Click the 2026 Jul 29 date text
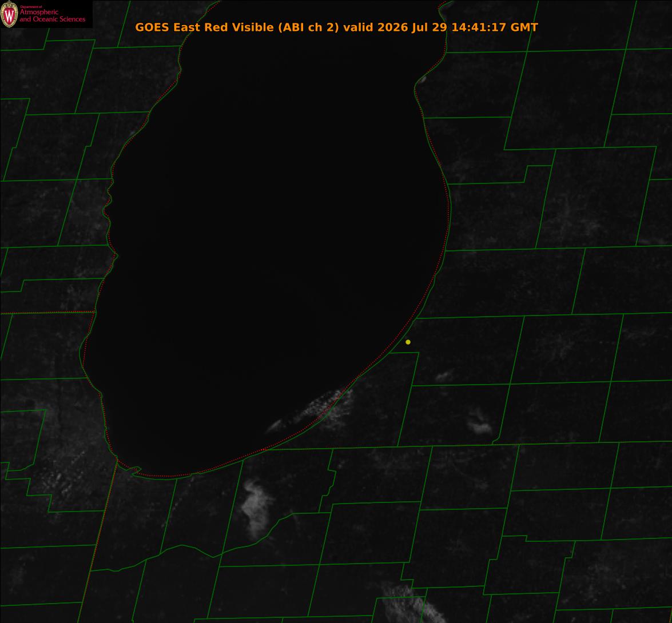 click(x=412, y=27)
